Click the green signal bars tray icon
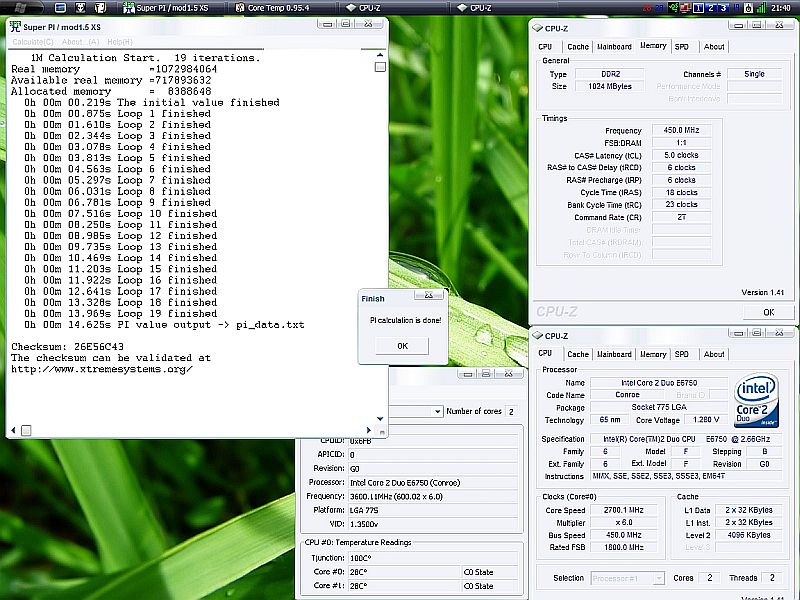 (761, 8)
